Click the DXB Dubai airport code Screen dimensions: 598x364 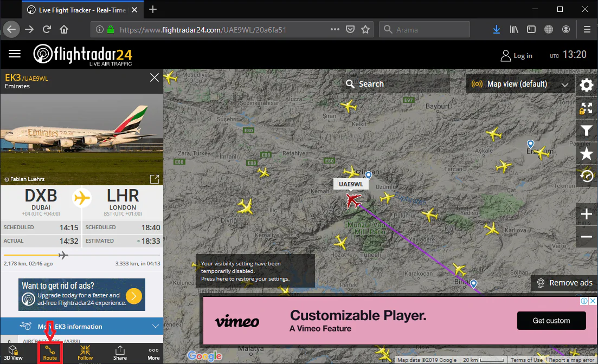[x=41, y=196]
